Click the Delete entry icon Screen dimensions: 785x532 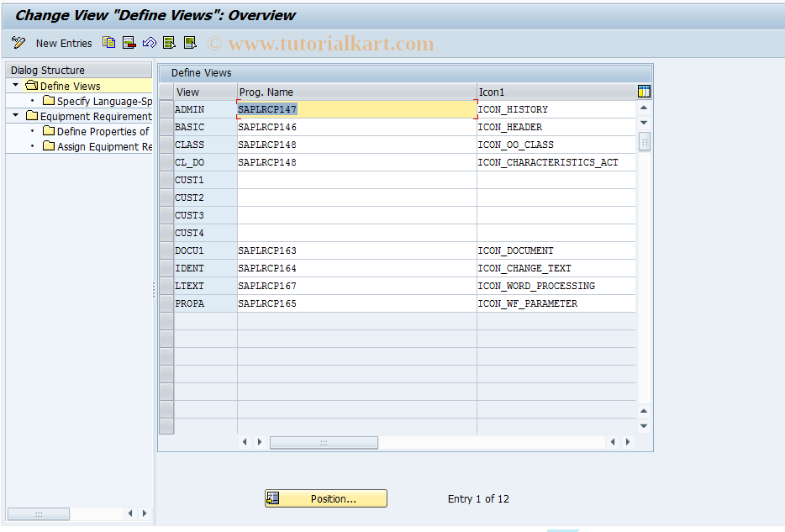click(x=128, y=42)
